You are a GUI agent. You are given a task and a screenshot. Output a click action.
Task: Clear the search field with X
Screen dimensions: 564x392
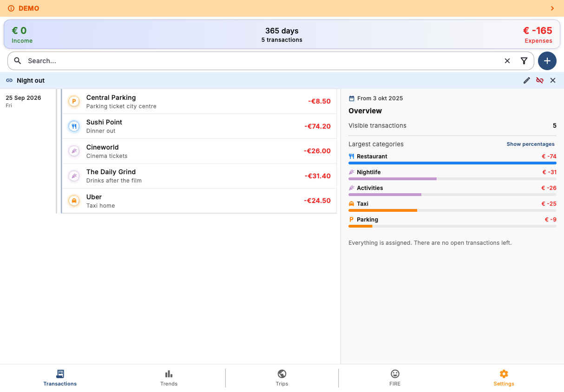[507, 61]
